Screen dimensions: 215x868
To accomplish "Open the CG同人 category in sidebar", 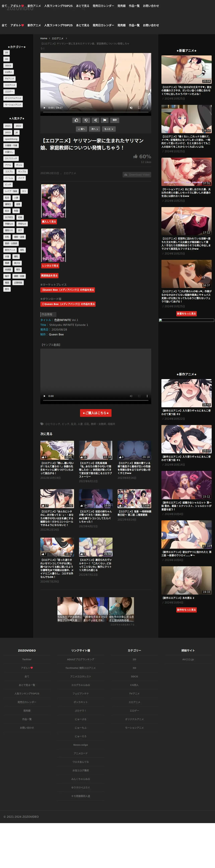I will click(x=8, y=72).
